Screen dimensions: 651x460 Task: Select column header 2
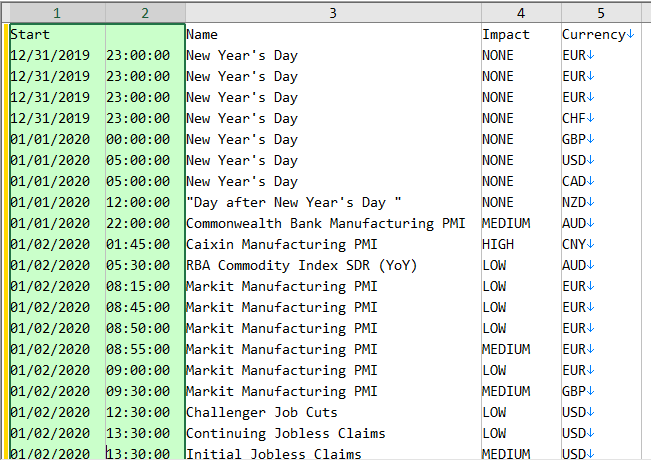(145, 13)
